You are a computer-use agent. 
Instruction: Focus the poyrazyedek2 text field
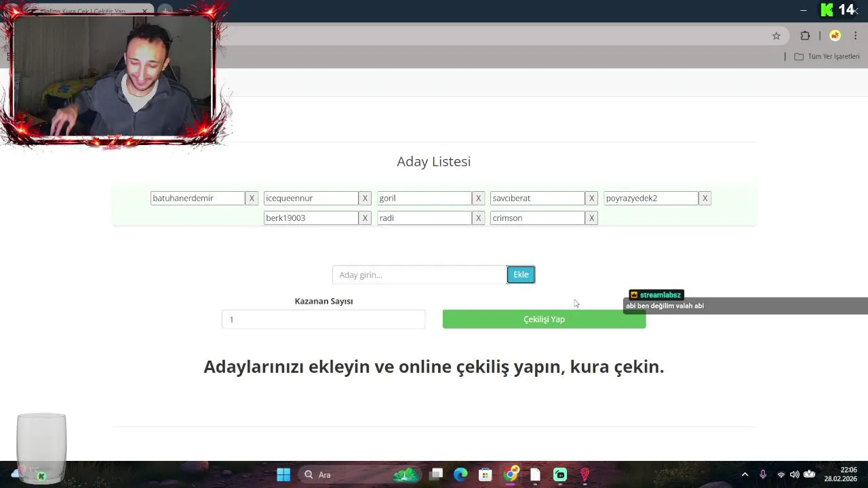(x=650, y=198)
